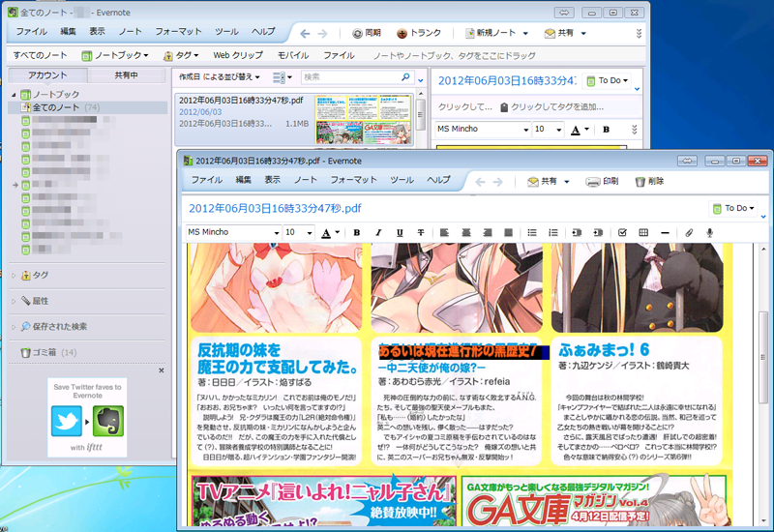Click the microphone audio record icon
774x532 pixels.
coord(710,233)
